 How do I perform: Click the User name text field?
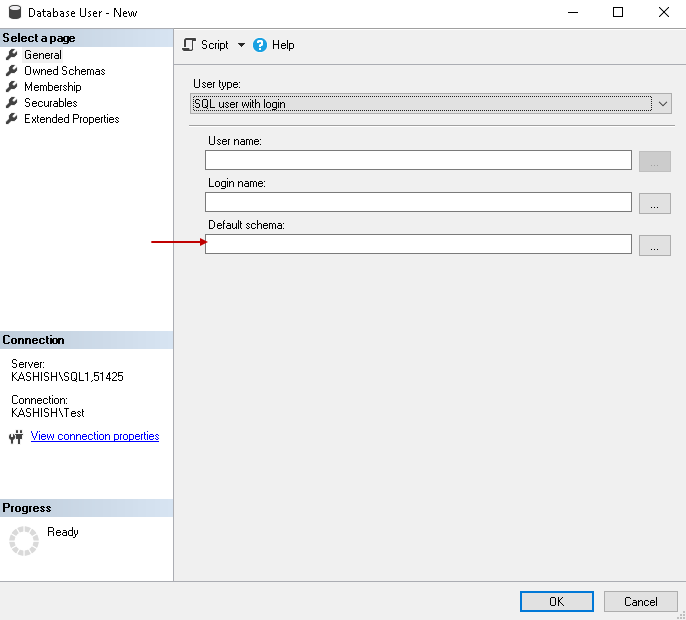418,160
